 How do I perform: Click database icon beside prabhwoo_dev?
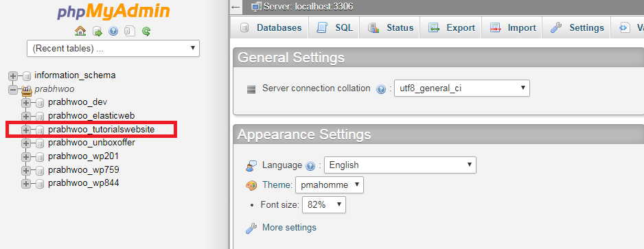40,103
